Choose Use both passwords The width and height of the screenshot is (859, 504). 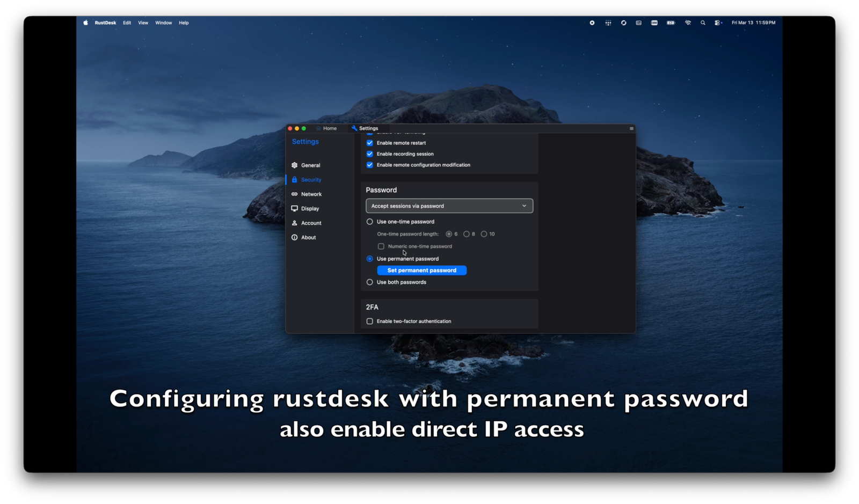(x=369, y=282)
